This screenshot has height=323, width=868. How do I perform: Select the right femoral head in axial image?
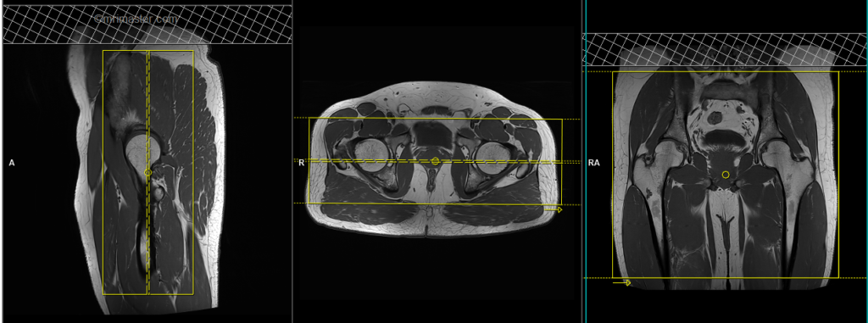tap(370, 156)
